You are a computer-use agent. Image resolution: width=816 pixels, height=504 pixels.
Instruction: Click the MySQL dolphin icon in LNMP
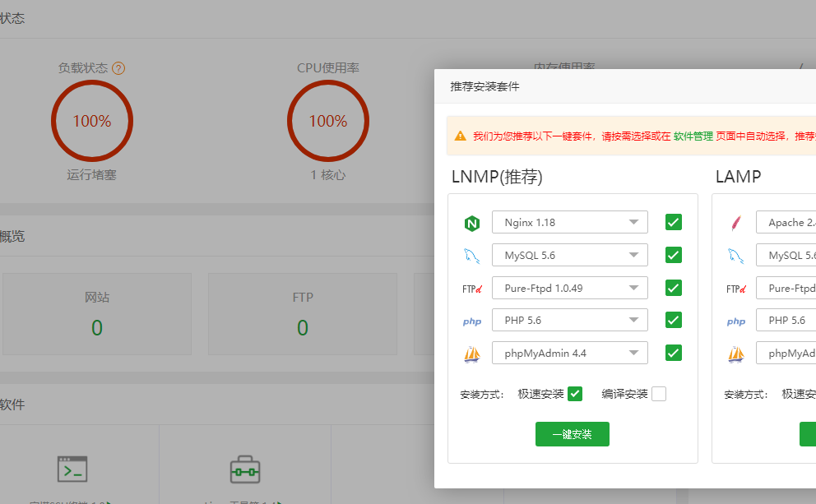(472, 256)
